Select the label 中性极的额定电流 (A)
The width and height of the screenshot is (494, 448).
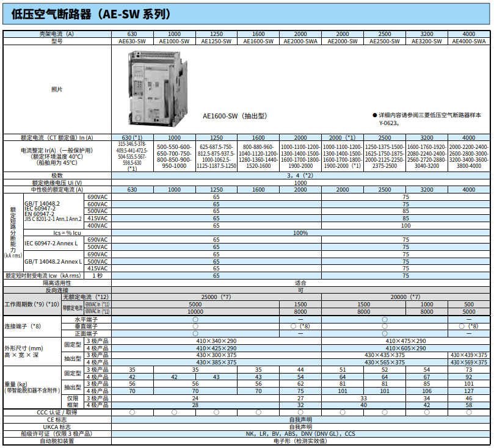coord(57,190)
